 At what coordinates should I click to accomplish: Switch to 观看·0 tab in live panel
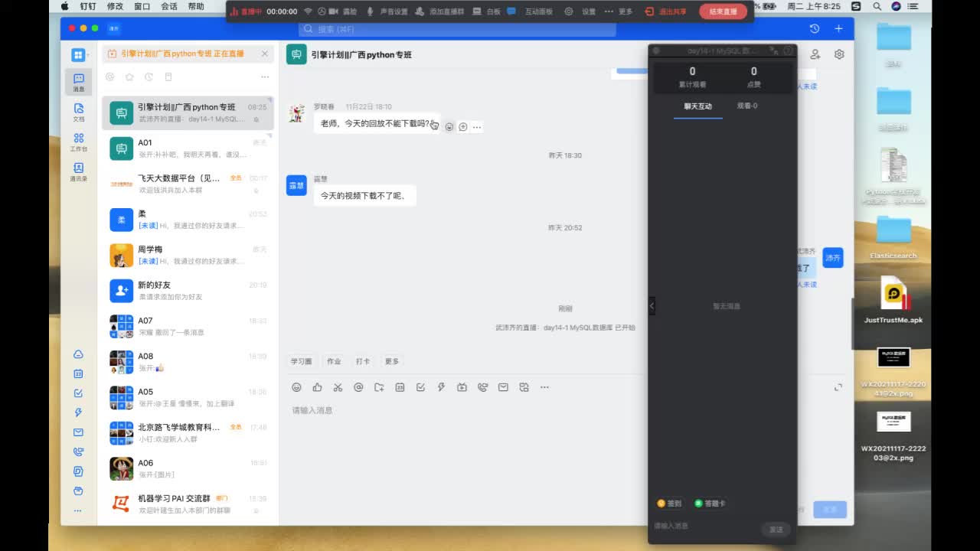tap(747, 106)
